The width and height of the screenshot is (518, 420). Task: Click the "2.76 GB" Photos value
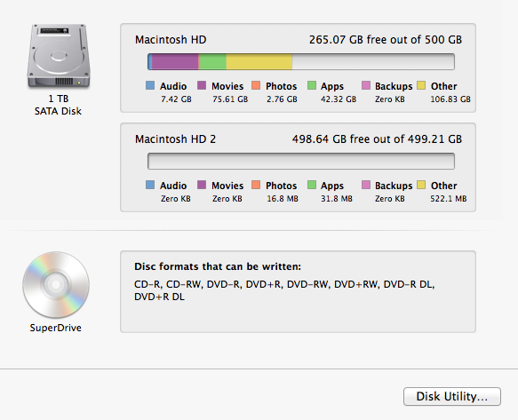coord(283,99)
